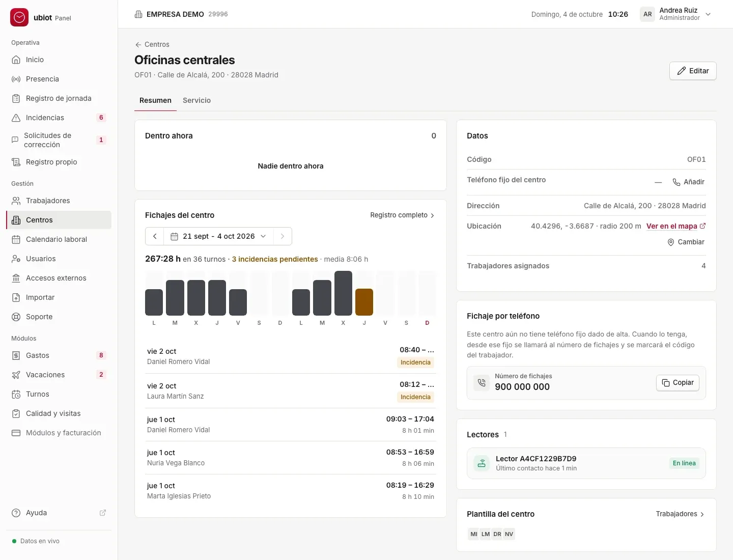Open Laura Martín Sanz fichaje with Incidencia

[x=291, y=390]
